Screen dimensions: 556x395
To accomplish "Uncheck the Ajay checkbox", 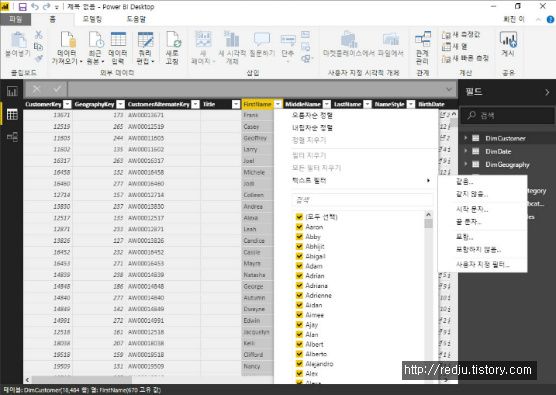I will click(299, 324).
